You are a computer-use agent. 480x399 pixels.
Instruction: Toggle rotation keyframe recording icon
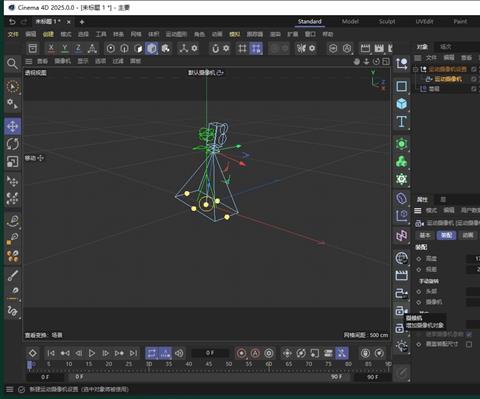pyautogui.click(x=301, y=353)
